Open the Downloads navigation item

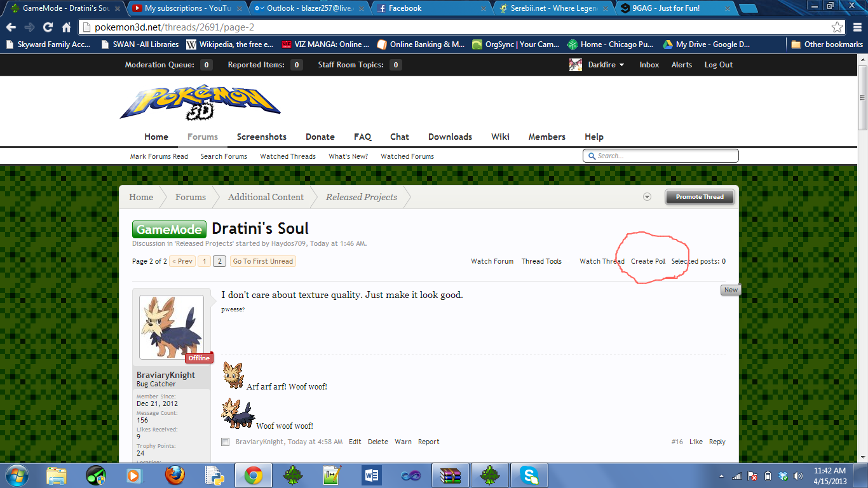[450, 137]
